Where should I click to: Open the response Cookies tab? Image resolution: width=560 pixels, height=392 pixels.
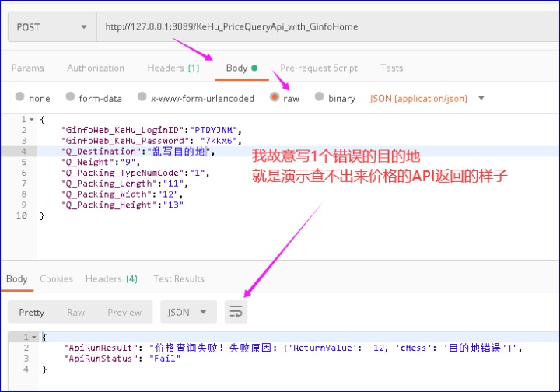57,278
